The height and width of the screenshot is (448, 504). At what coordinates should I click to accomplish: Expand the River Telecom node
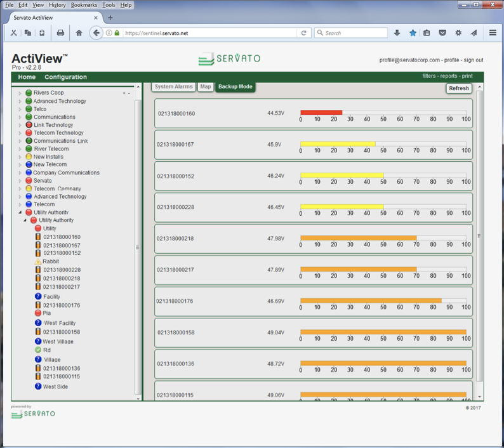click(x=20, y=149)
